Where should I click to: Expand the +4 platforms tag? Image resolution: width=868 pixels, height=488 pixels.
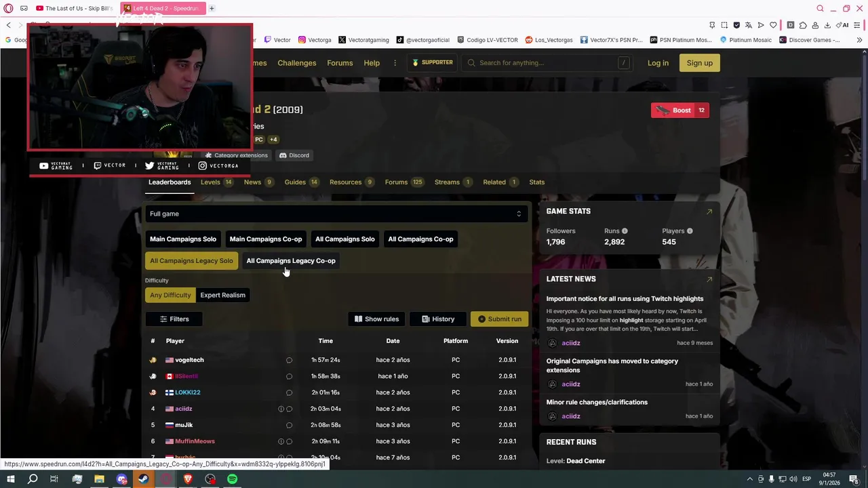pos(273,140)
